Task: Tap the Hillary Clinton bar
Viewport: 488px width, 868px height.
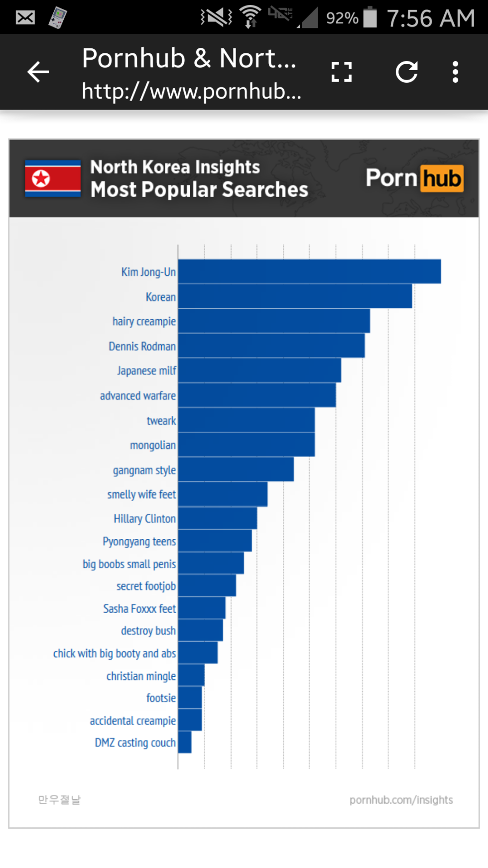Action: [x=218, y=518]
